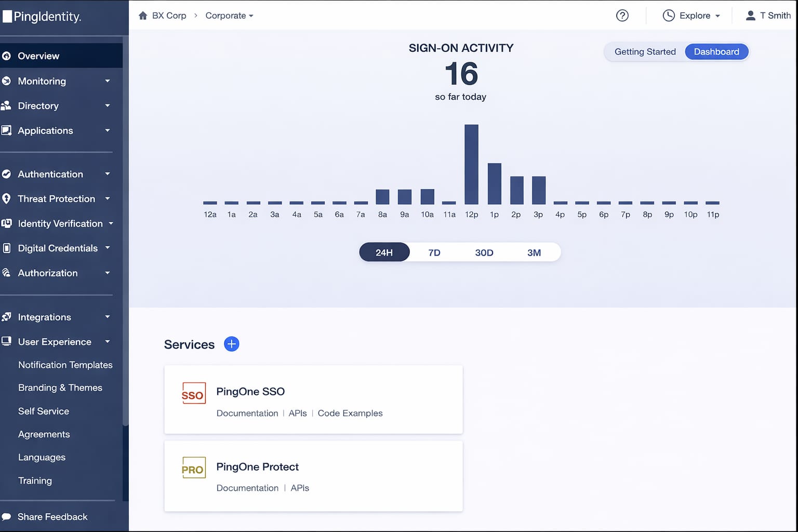This screenshot has height=532, width=798.
Task: Select the 3M time range
Action: click(x=534, y=252)
